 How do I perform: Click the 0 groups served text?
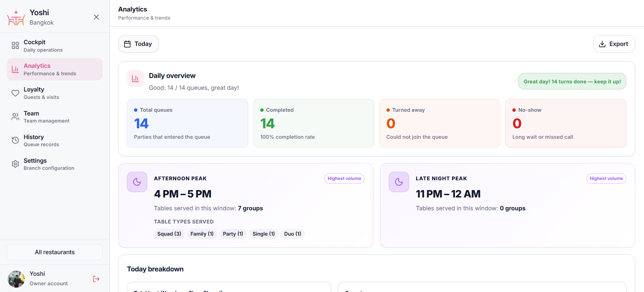tap(512, 208)
